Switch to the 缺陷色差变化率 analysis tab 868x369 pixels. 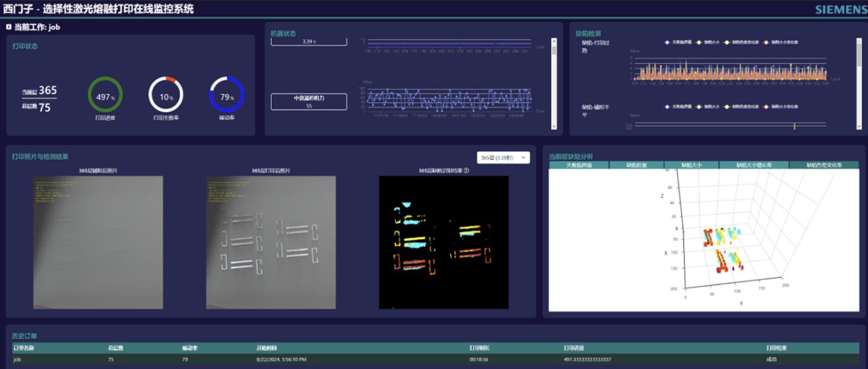[x=824, y=166]
